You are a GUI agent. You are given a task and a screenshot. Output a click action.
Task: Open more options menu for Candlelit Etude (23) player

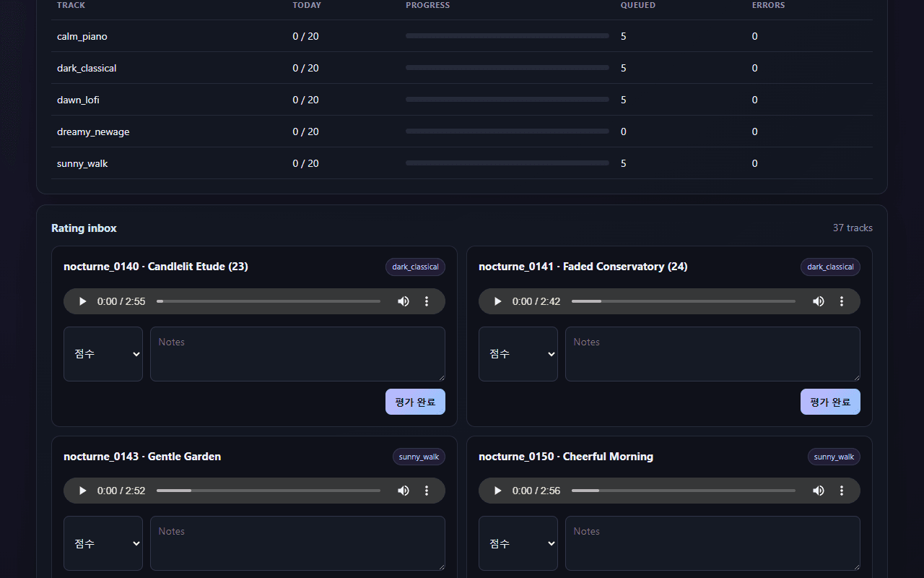427,301
